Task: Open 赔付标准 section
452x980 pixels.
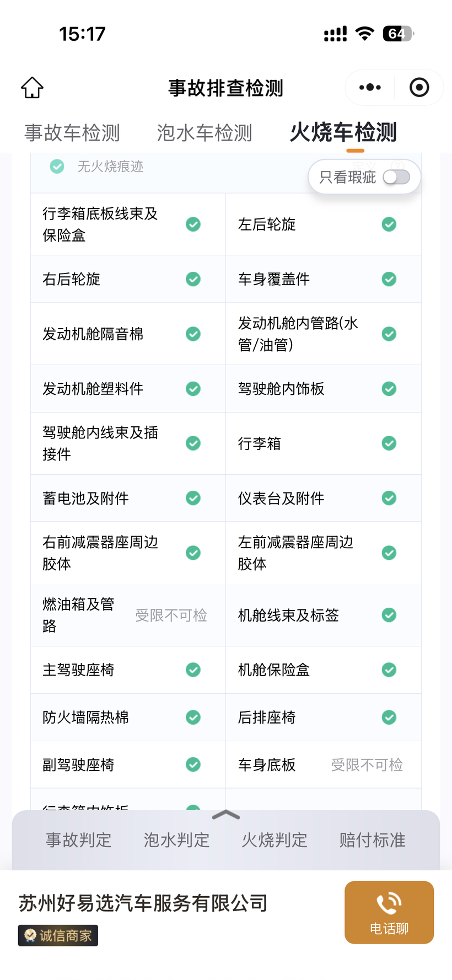Action: point(373,840)
